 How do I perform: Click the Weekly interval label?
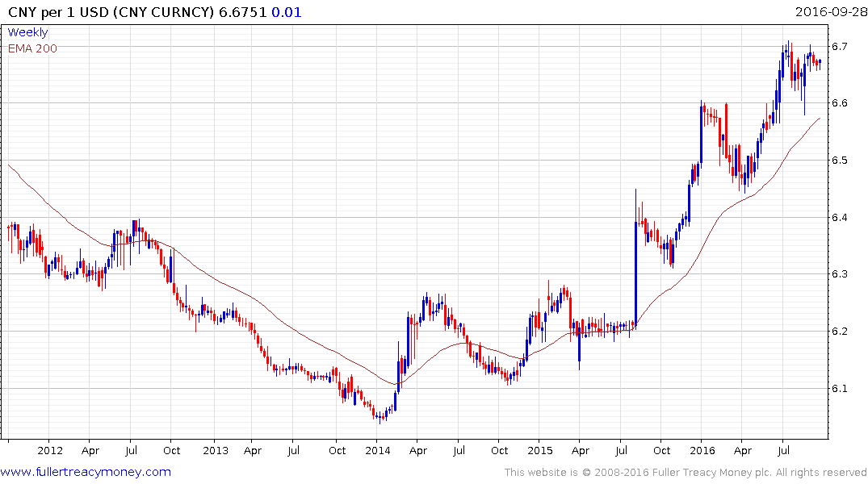coord(27,32)
